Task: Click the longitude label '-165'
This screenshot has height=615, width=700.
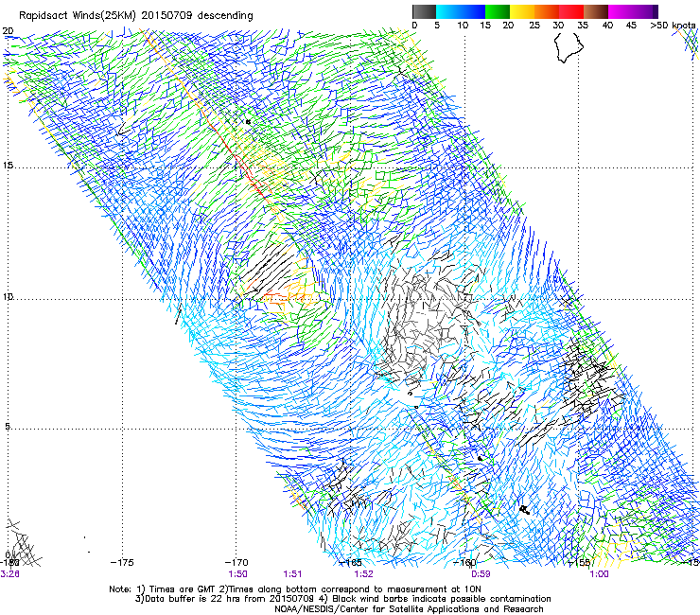Action: [x=350, y=562]
